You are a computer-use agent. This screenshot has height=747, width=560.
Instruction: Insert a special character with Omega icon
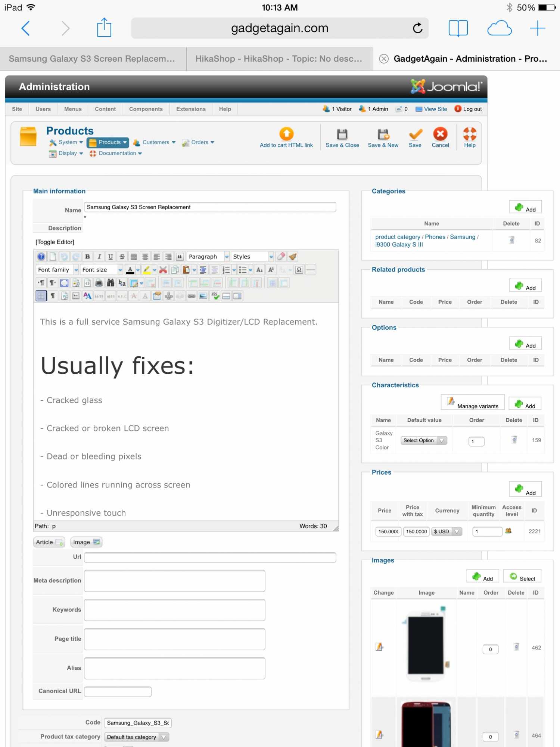[x=299, y=270]
